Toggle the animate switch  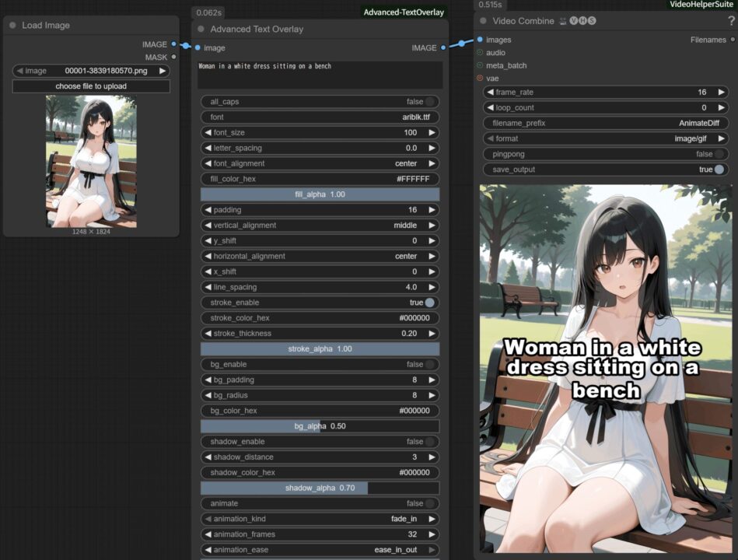430,503
